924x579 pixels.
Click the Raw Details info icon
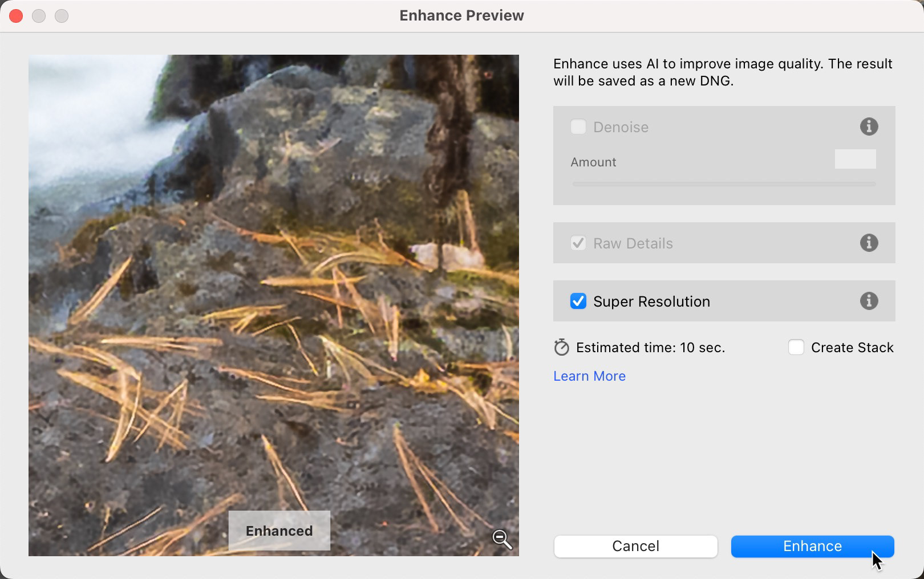(869, 243)
